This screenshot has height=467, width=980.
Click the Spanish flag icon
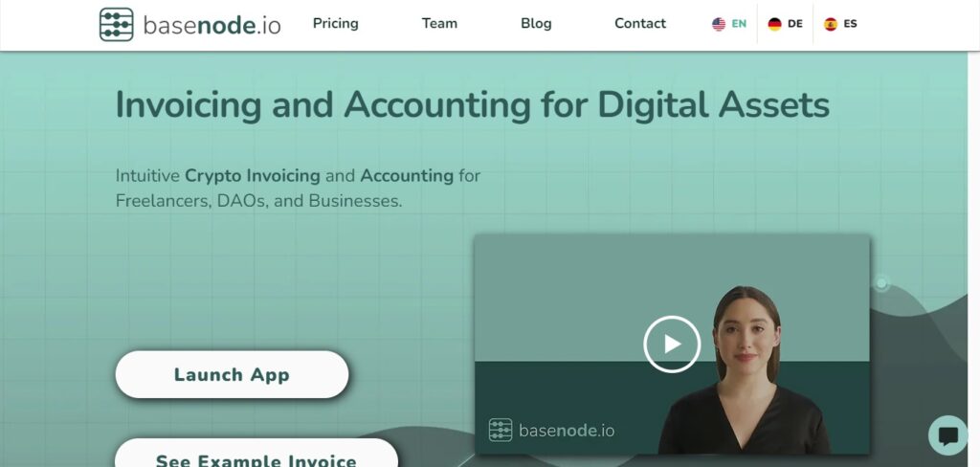click(830, 24)
